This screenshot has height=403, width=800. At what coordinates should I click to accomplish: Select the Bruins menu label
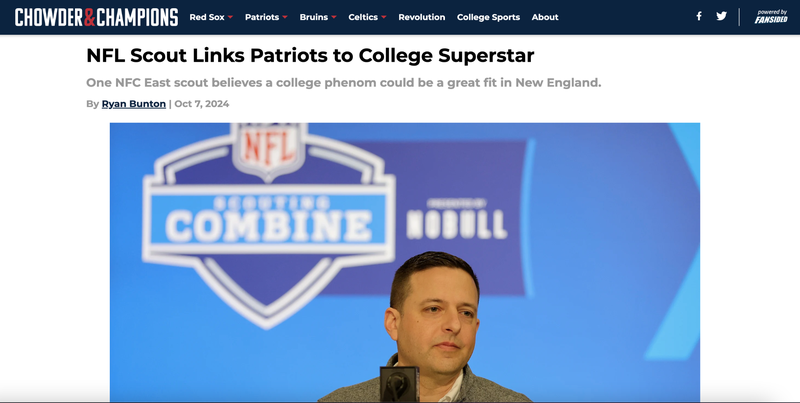313,17
